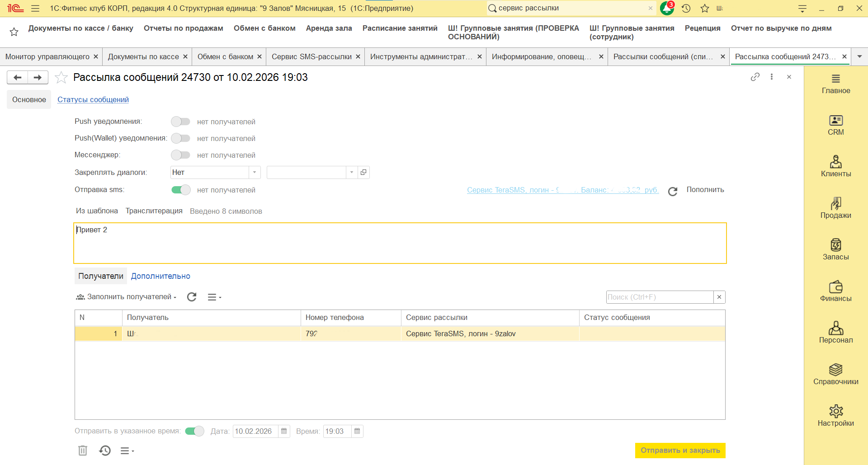
Task: Open the Клиенты section icon
Action: pos(835,162)
